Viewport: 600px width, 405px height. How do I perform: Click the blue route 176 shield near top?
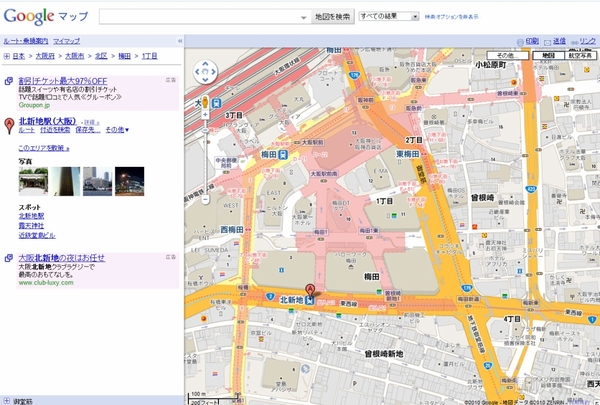pos(354,75)
